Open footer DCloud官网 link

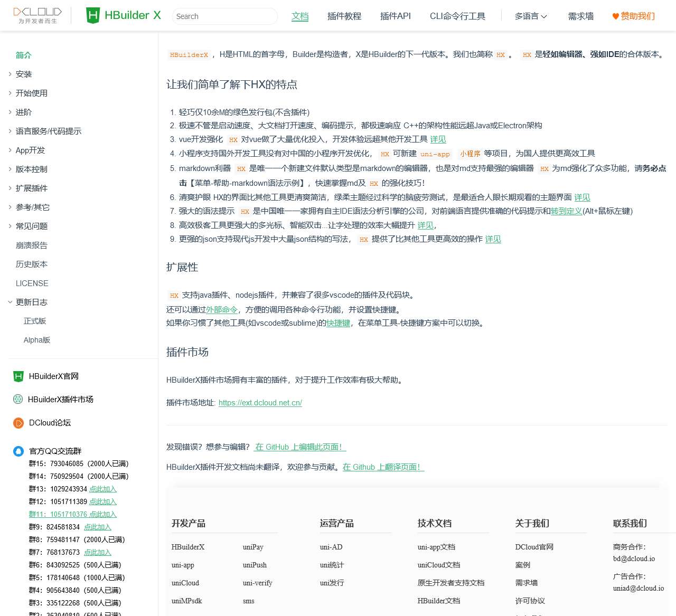pos(534,547)
